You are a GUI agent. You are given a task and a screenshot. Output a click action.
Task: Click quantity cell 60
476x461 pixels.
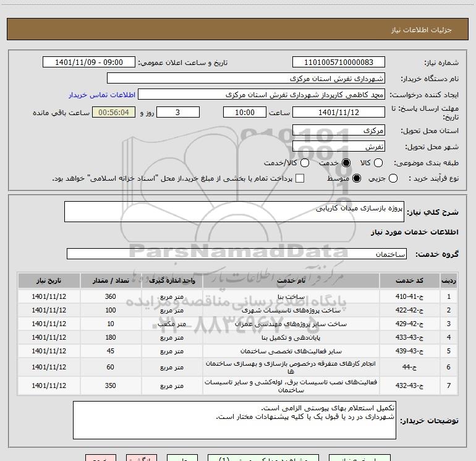point(111,367)
